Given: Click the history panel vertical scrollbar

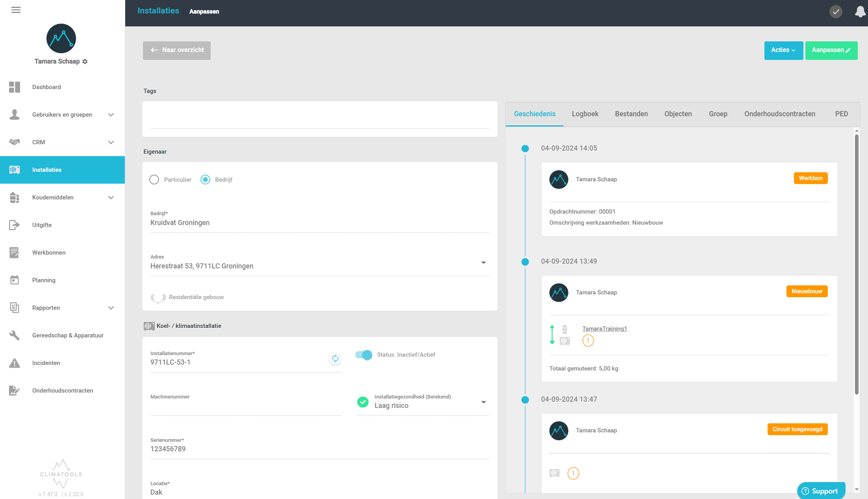Looking at the screenshot, I should (x=857, y=264).
